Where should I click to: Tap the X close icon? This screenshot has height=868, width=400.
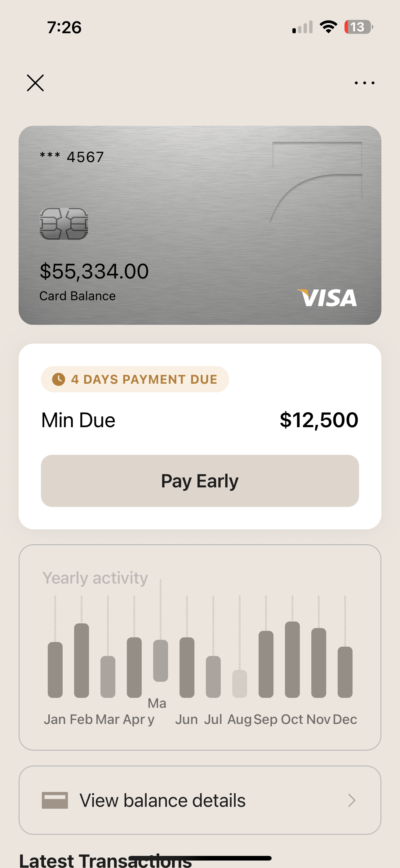click(35, 83)
